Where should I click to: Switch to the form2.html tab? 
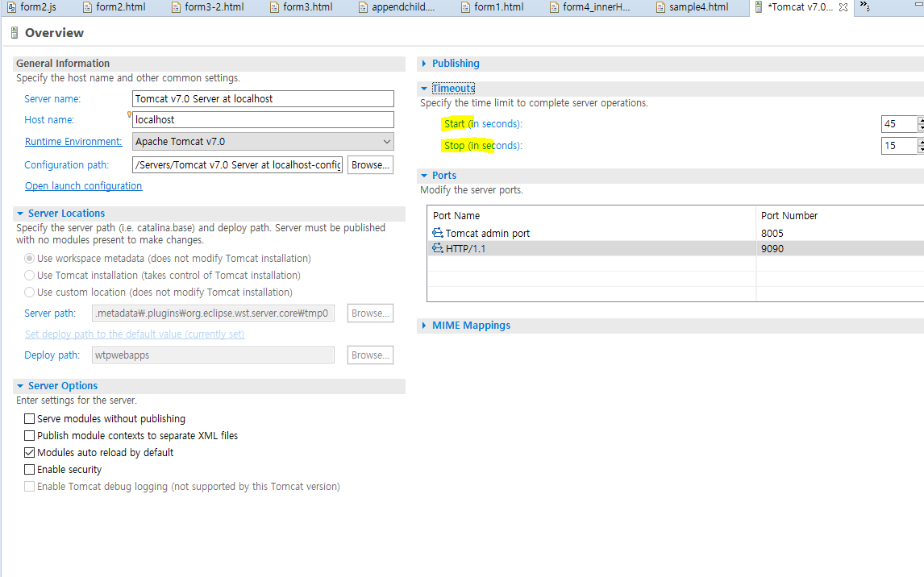114,7
